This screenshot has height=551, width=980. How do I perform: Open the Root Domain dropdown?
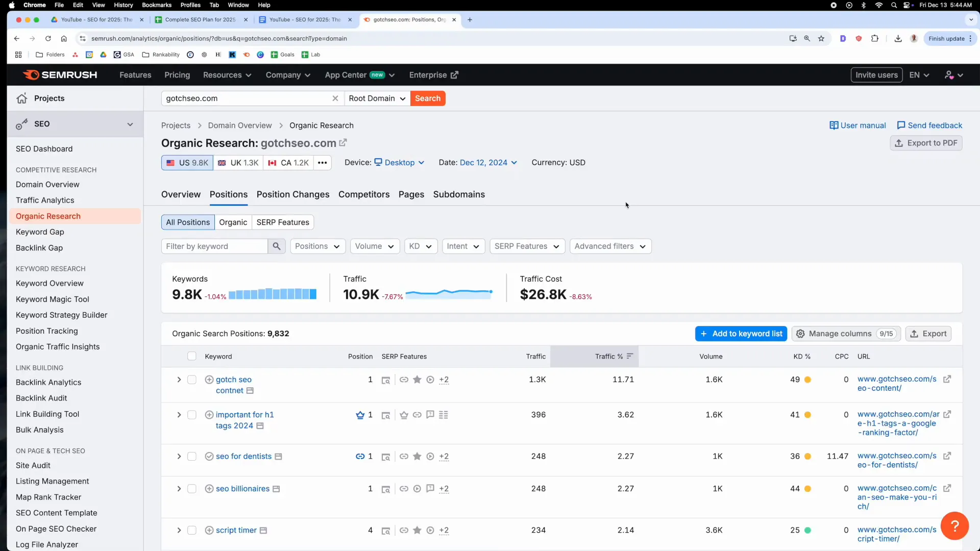tap(377, 98)
